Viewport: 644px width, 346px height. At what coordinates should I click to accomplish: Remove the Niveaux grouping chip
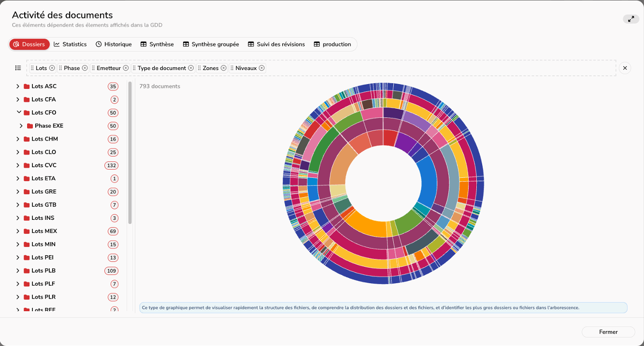click(261, 68)
